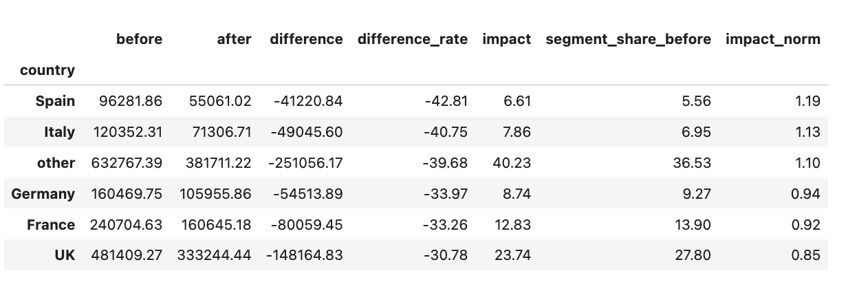Click the 'country' index label
The image size is (868, 282).
tap(47, 70)
